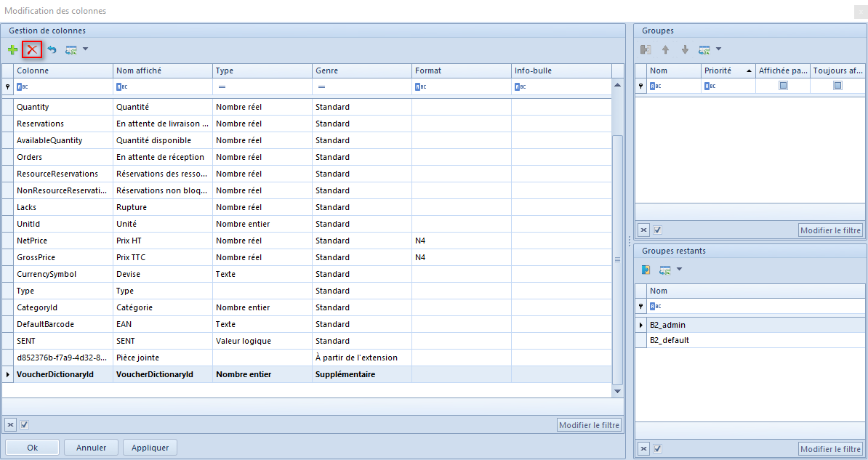
Task: Click the Ok button
Action: pyautogui.click(x=32, y=447)
